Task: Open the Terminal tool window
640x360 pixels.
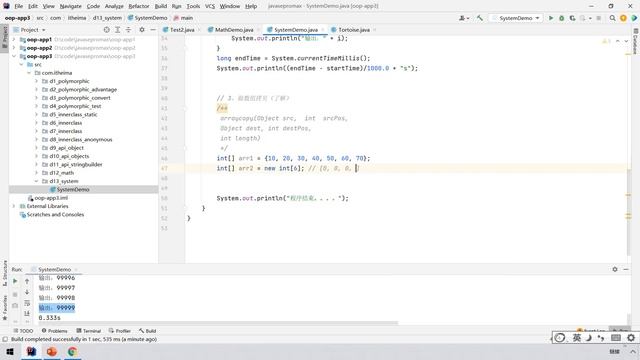Action: pos(89,331)
